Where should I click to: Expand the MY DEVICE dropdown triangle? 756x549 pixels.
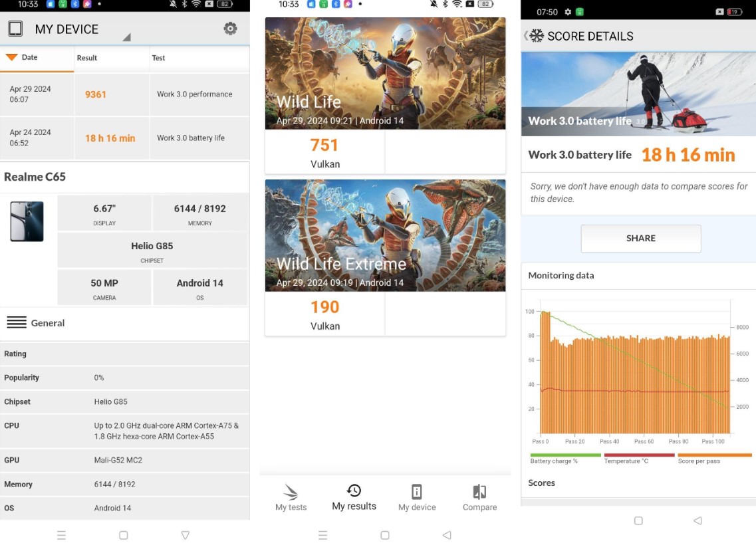[126, 37]
